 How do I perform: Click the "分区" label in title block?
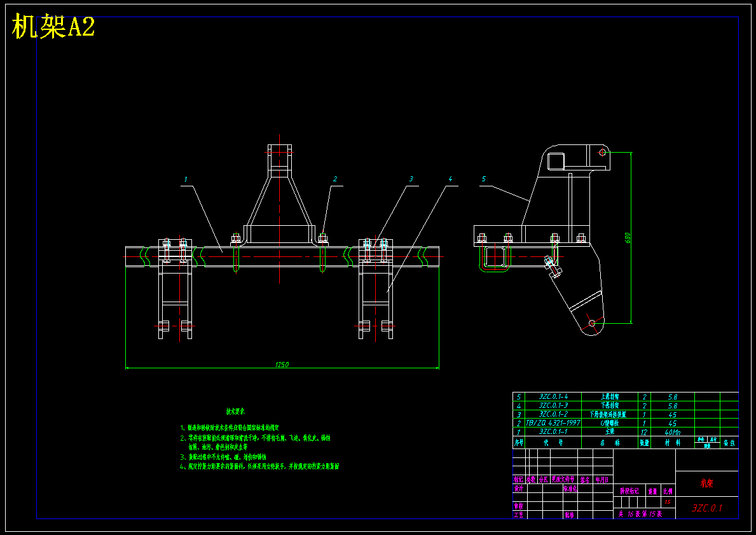pyautogui.click(x=544, y=480)
